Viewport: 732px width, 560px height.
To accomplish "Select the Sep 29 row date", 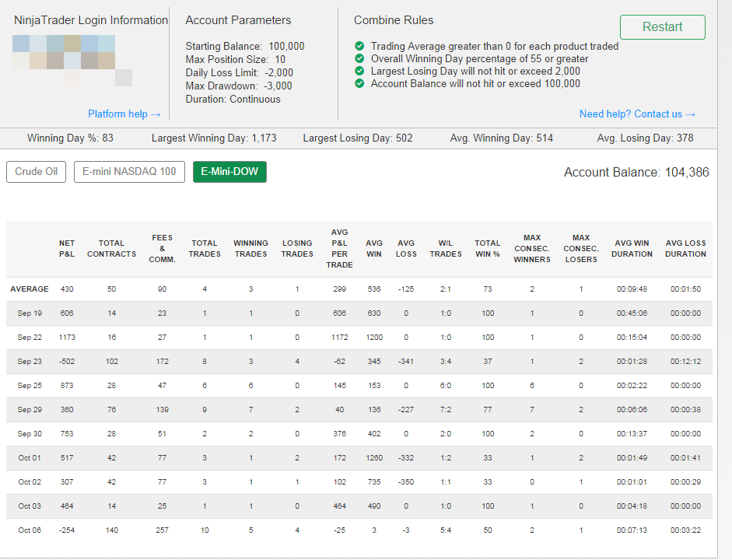I will pyautogui.click(x=30, y=410).
